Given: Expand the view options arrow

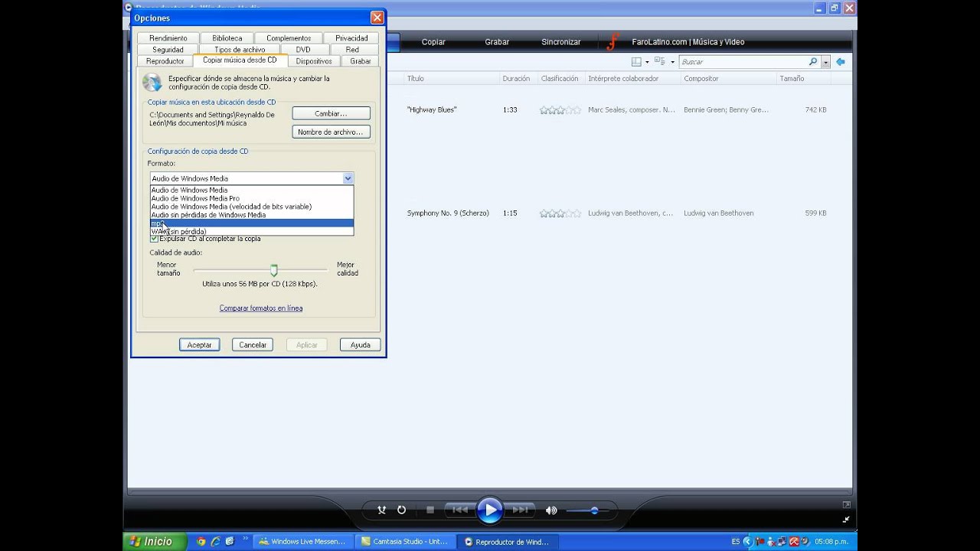Looking at the screenshot, I should pyautogui.click(x=672, y=62).
